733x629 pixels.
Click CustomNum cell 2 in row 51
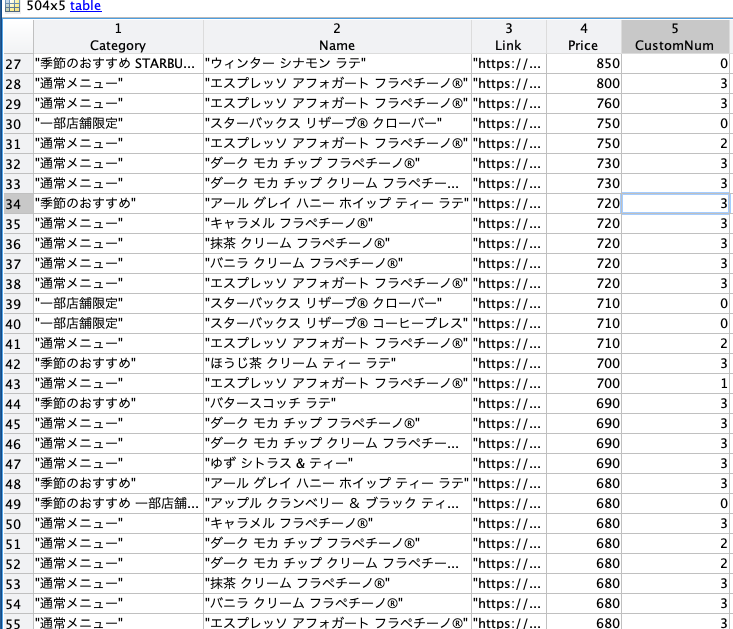coord(675,544)
